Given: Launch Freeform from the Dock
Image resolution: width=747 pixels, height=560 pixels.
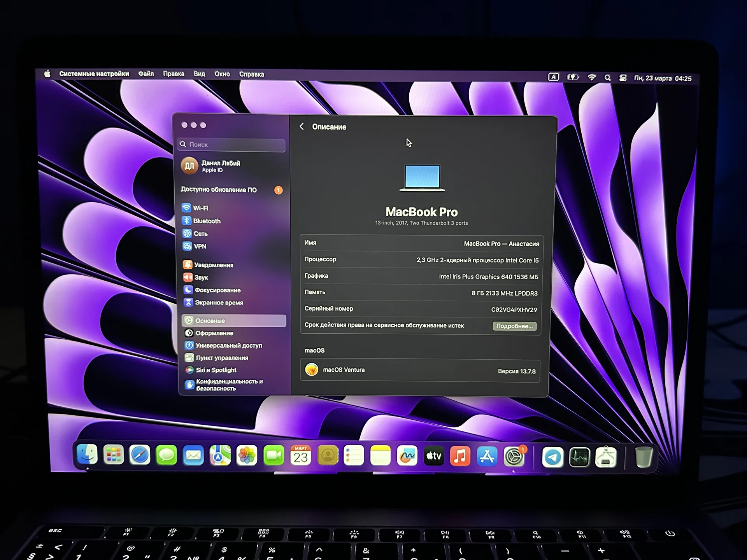Looking at the screenshot, I should coord(407,456).
